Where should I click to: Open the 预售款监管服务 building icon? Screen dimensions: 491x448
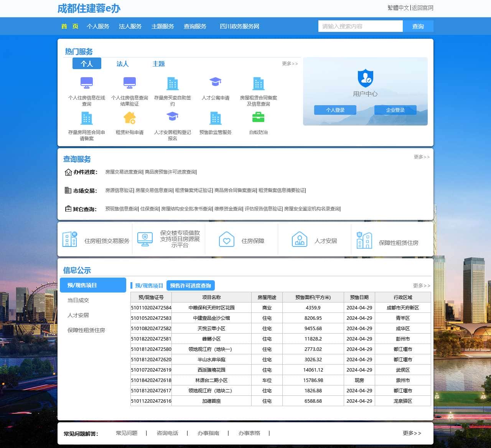[x=215, y=118]
